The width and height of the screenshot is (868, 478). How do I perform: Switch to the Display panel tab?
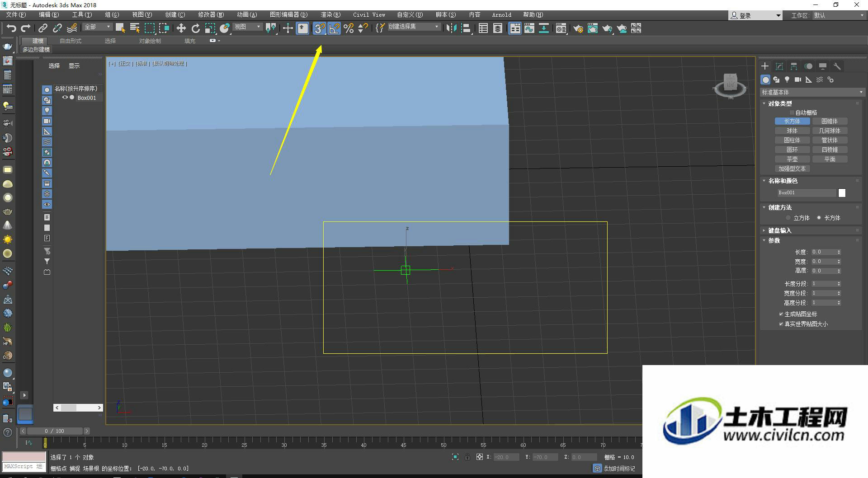click(x=823, y=66)
